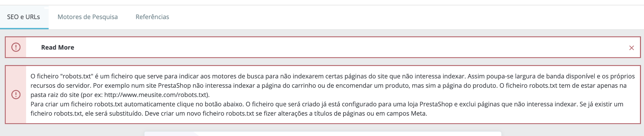Click the word "PrestaShop" in first paragraph
Image resolution: width=644 pixels, height=136 pixels.
pos(174,86)
